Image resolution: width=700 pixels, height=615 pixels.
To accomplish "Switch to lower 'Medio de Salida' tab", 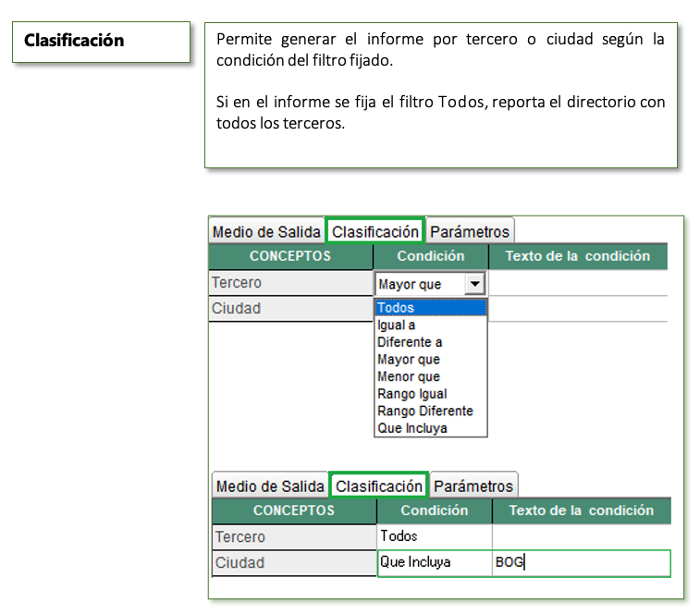I will tap(270, 486).
